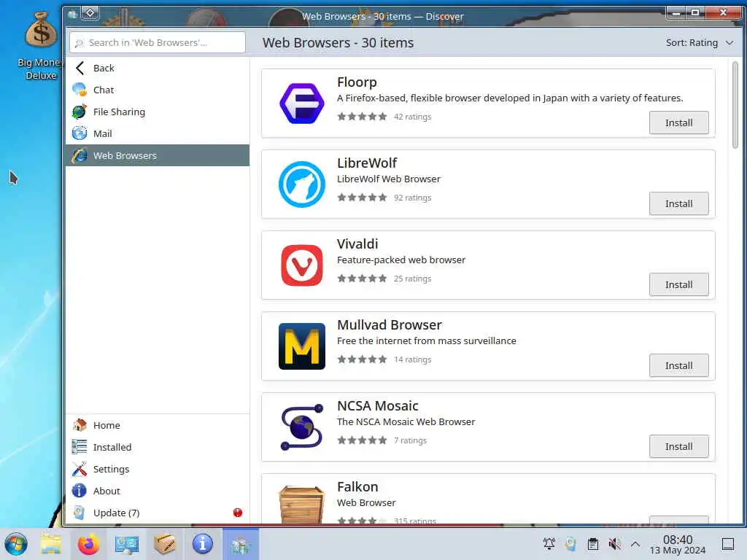
Task: Click the window pin icon in title bar
Action: tap(90, 13)
